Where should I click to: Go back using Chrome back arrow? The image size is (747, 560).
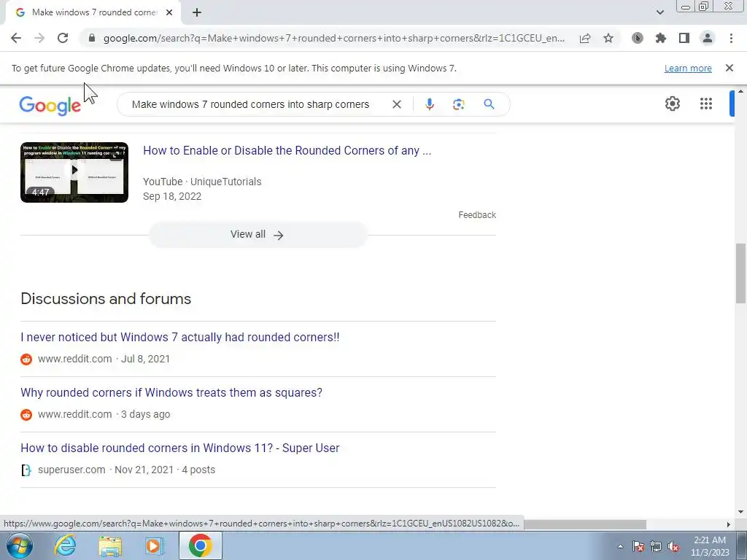click(x=16, y=38)
